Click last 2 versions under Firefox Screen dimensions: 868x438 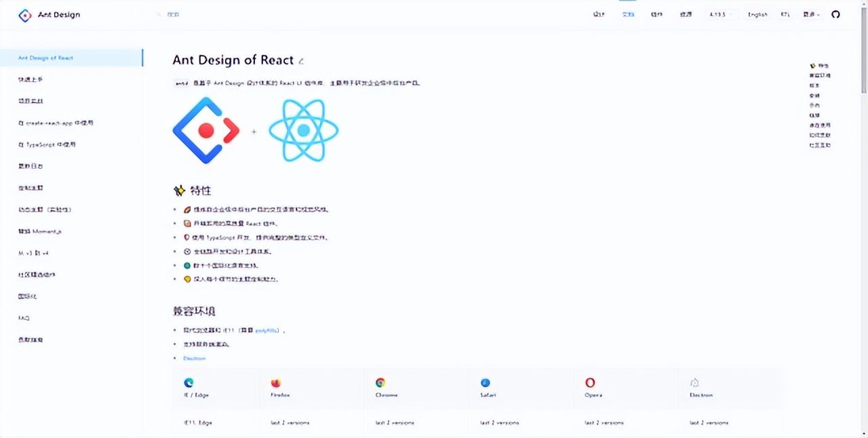pos(290,422)
